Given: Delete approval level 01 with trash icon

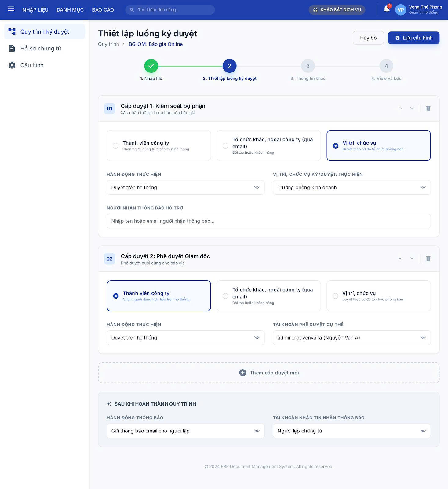Looking at the screenshot, I should [428, 108].
